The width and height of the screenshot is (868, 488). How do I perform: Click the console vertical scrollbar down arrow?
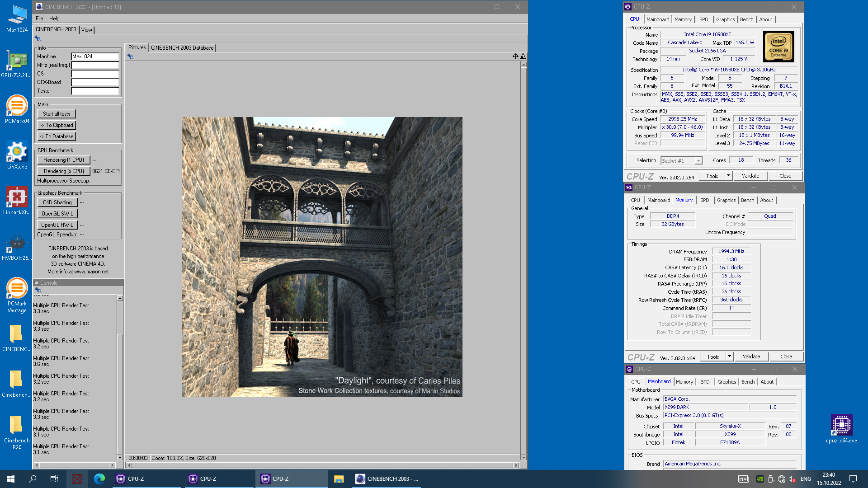click(120, 457)
